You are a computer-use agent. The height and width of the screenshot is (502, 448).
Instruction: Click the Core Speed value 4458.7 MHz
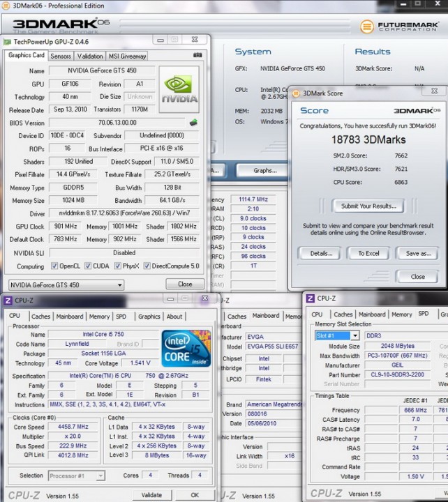[73, 427]
